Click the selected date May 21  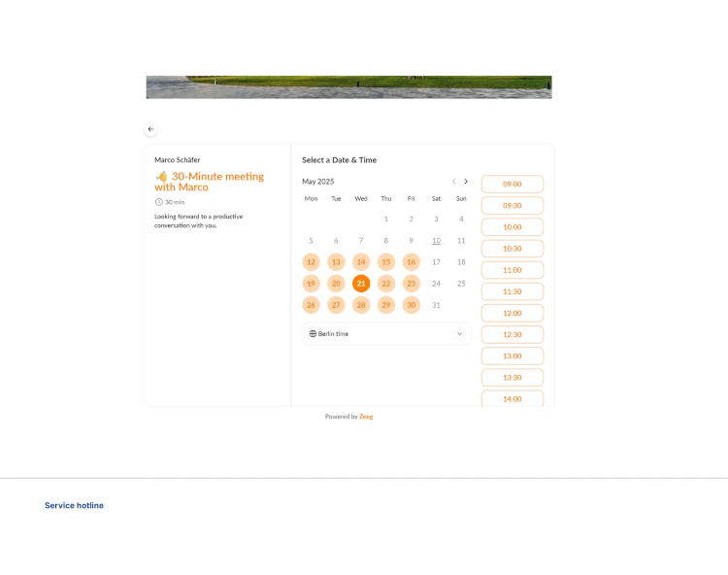pos(361,284)
